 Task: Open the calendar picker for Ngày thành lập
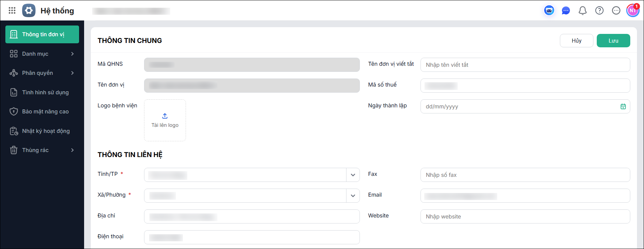623,106
